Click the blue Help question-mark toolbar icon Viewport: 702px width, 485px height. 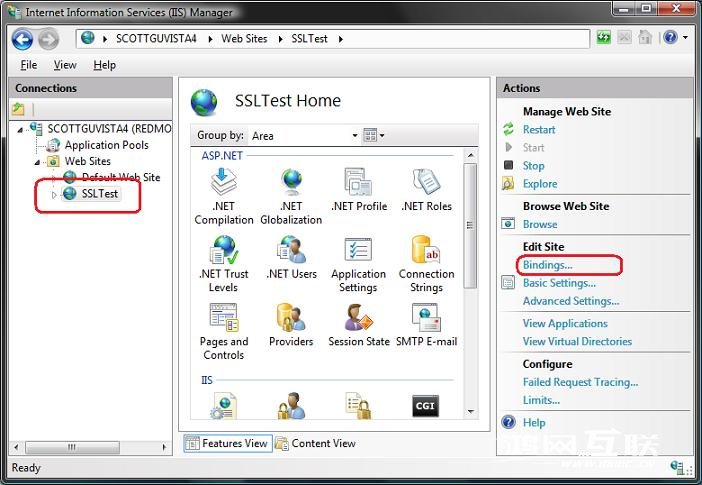coord(670,37)
